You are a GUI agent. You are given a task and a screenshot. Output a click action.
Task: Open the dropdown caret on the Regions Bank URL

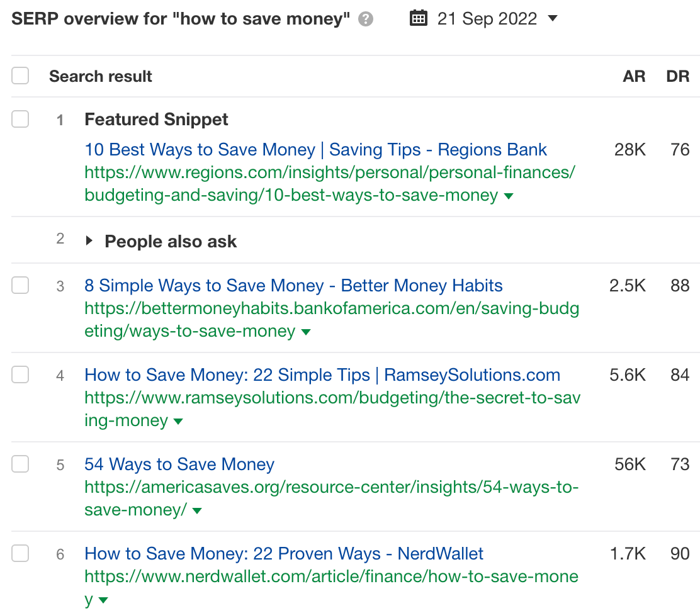tap(508, 196)
